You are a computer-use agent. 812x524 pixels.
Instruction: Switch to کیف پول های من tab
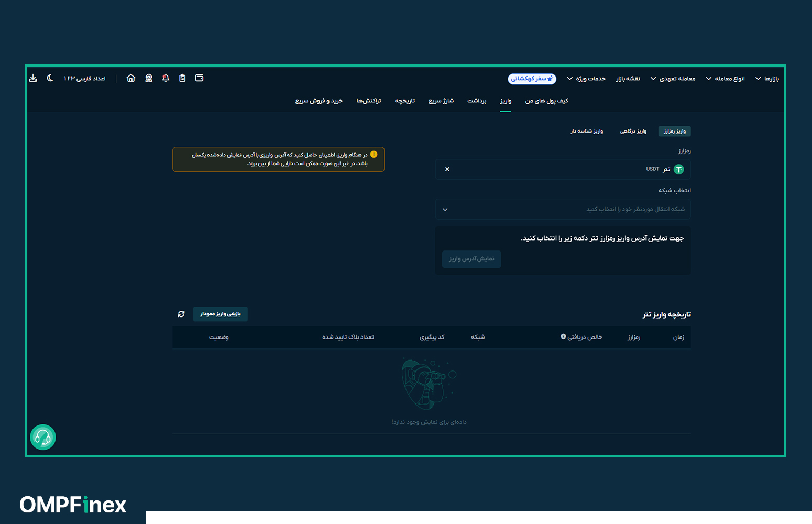[x=547, y=101]
